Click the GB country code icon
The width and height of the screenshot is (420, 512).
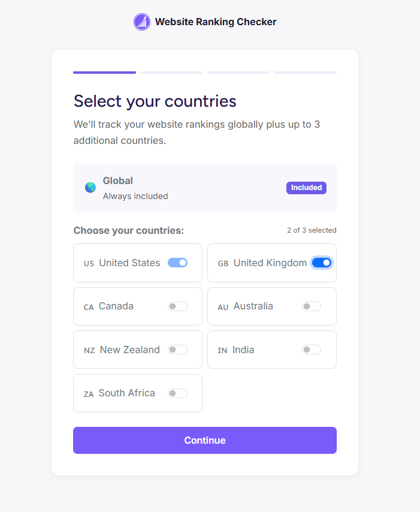[x=222, y=263]
